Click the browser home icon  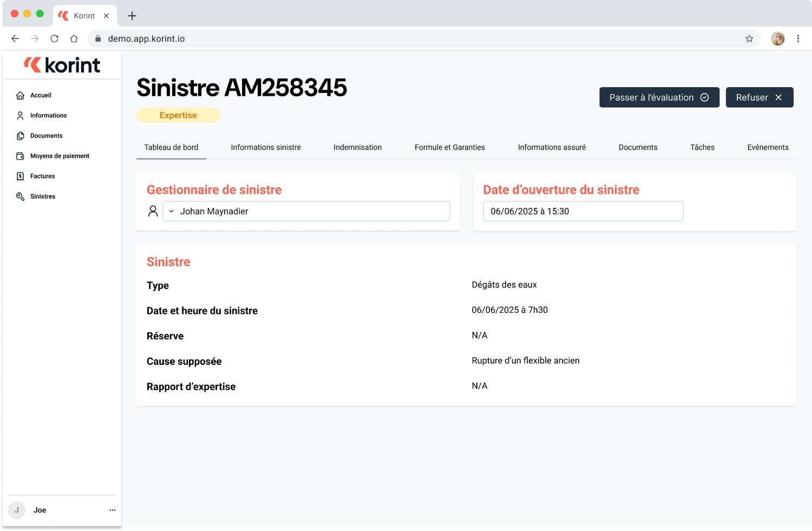(x=74, y=38)
